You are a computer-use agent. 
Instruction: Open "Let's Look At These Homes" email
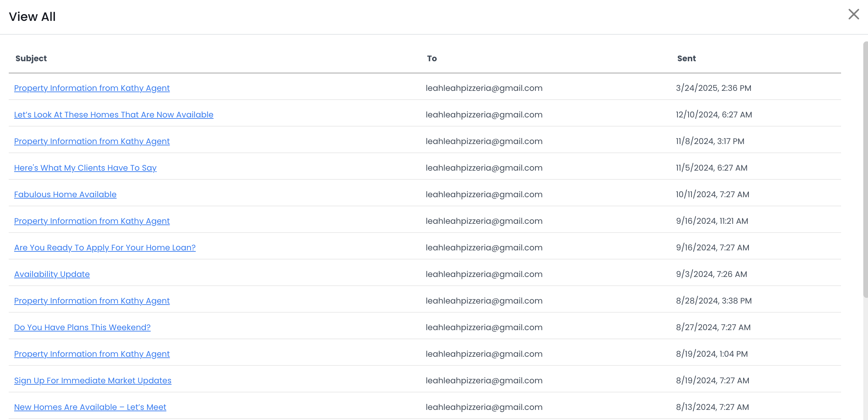click(113, 115)
